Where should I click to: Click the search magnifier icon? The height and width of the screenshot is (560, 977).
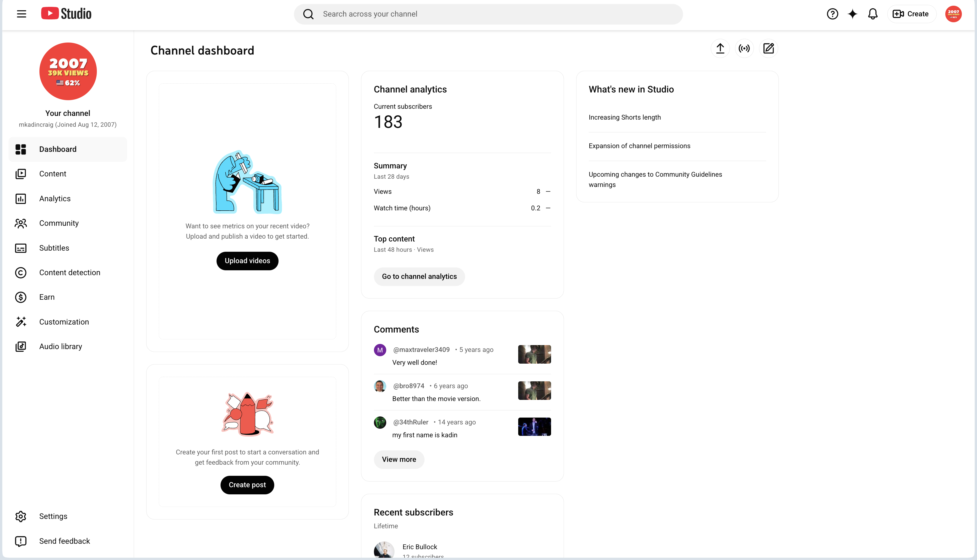pyautogui.click(x=308, y=14)
